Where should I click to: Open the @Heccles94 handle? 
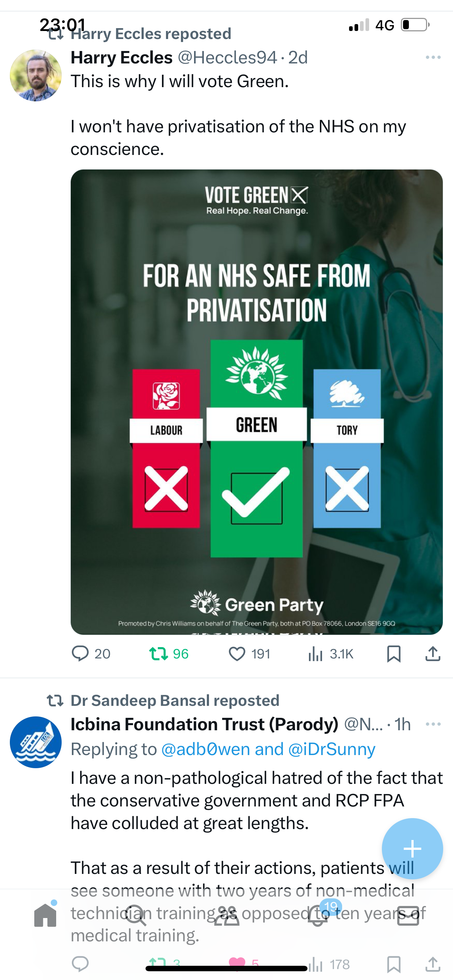[227, 58]
